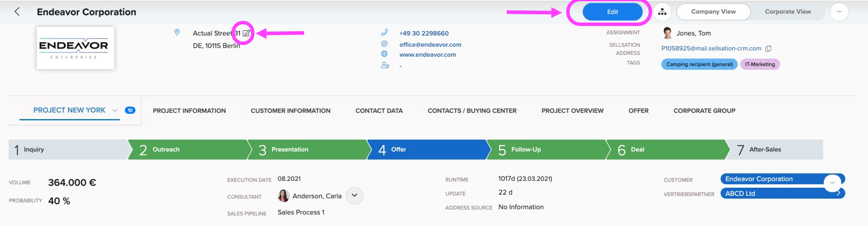Select the Offer stage in pipeline
The height and width of the screenshot is (226, 868).
pos(426,149)
